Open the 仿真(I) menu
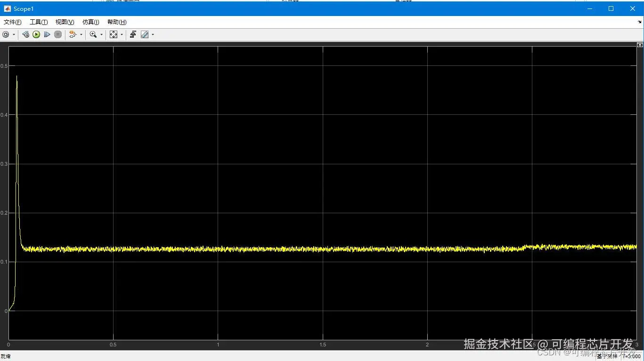644x361 pixels. pyautogui.click(x=91, y=22)
